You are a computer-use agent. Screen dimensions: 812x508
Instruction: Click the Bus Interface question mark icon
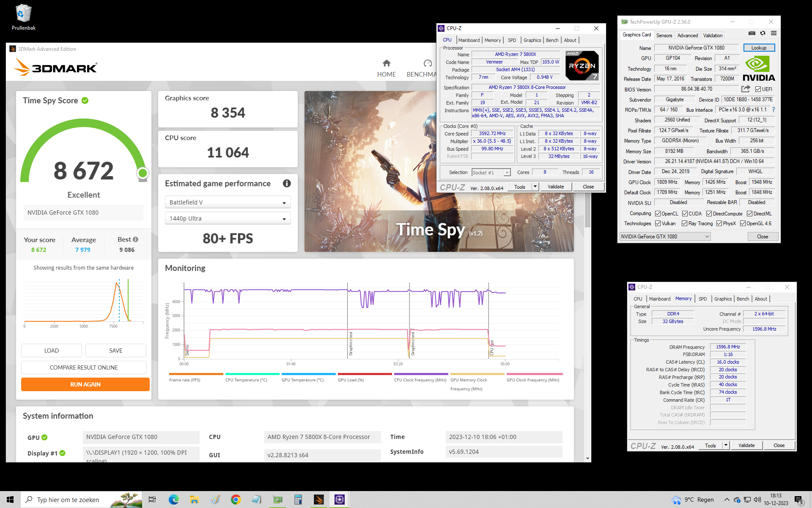774,110
